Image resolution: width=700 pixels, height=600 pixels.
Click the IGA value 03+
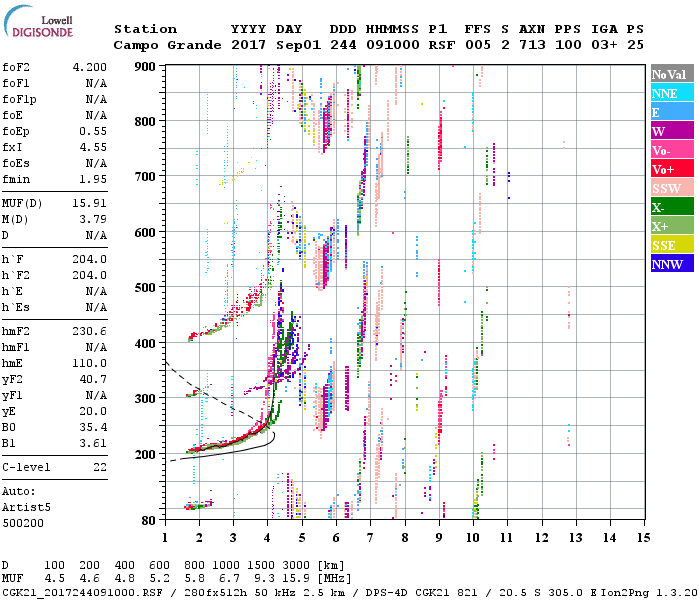pyautogui.click(x=604, y=45)
